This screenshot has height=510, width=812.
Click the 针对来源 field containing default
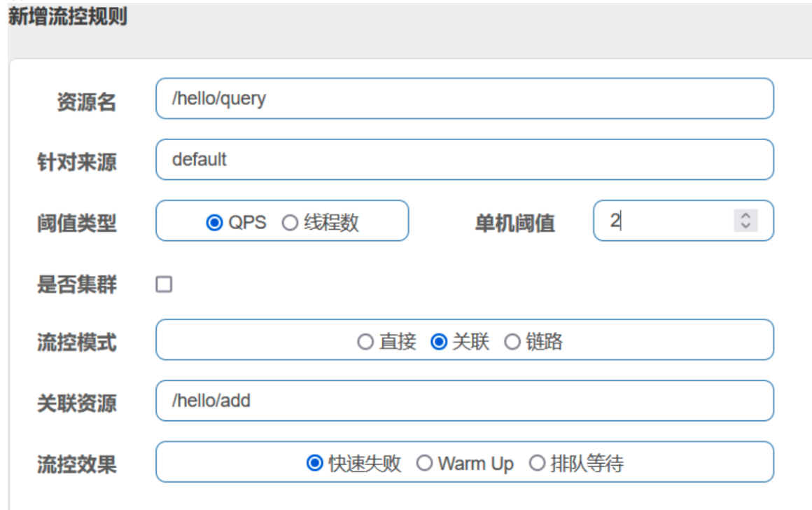tap(465, 160)
